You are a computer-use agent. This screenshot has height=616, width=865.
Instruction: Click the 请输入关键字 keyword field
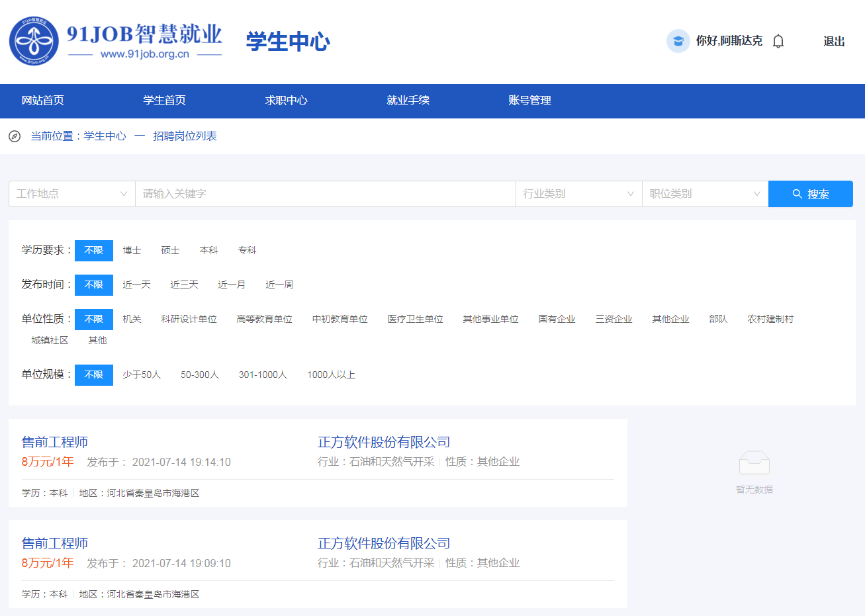[x=326, y=194]
